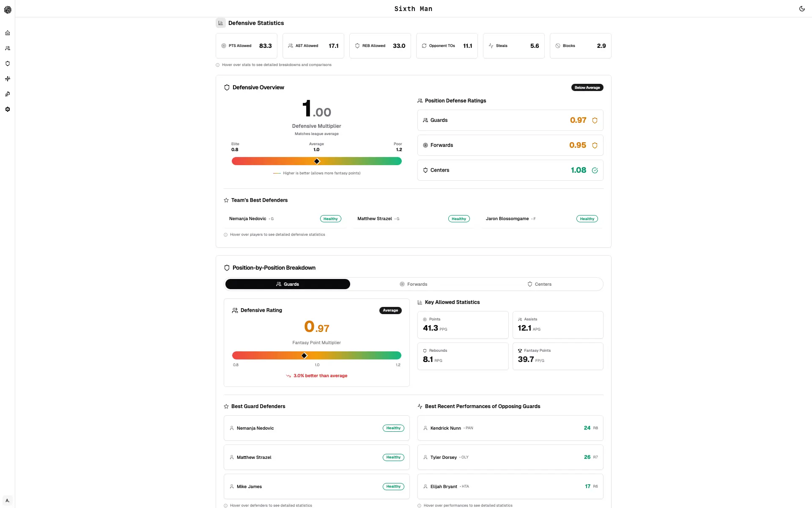Click the Healthy status badge for Mike James
This screenshot has width=812, height=508.
(x=393, y=486)
